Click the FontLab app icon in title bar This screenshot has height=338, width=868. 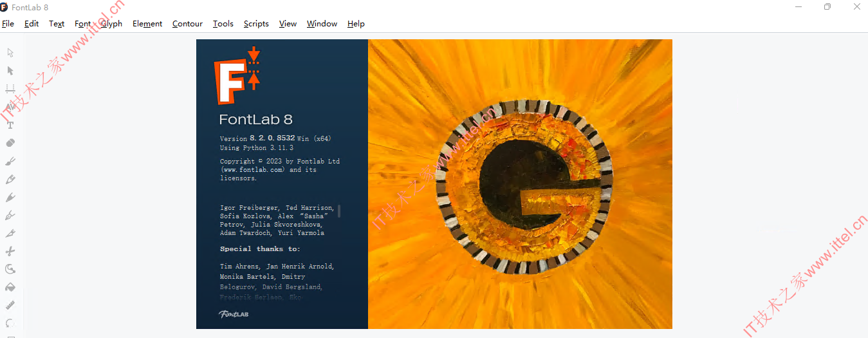click(5, 7)
